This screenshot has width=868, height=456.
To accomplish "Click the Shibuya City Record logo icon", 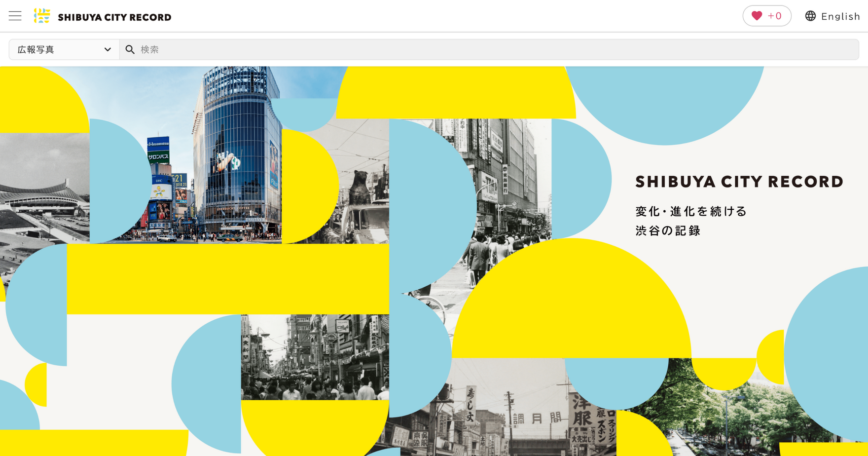I will (x=42, y=16).
